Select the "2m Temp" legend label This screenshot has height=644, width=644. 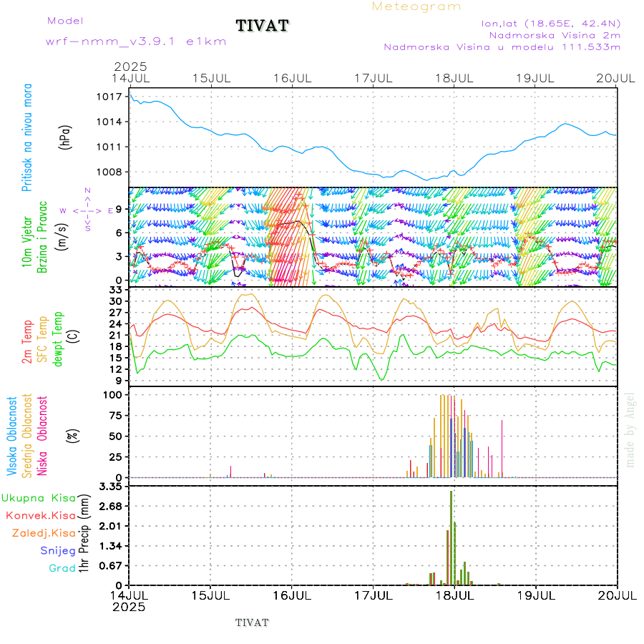pos(27,342)
